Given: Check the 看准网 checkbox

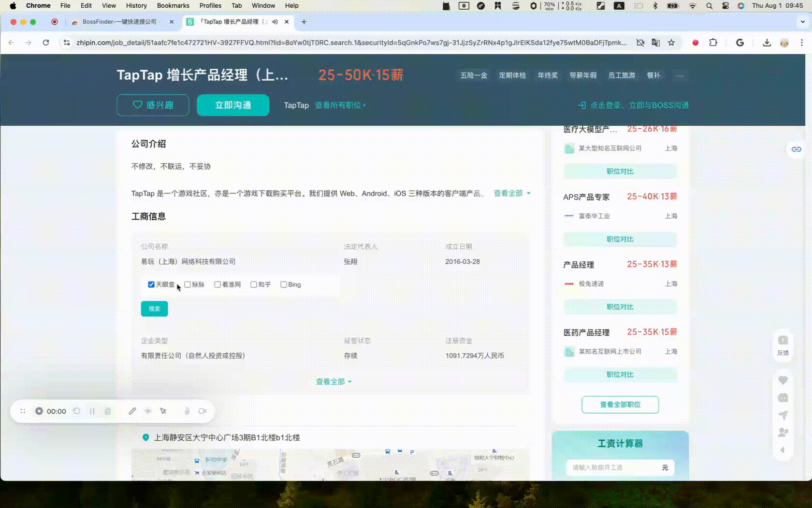Looking at the screenshot, I should 217,284.
